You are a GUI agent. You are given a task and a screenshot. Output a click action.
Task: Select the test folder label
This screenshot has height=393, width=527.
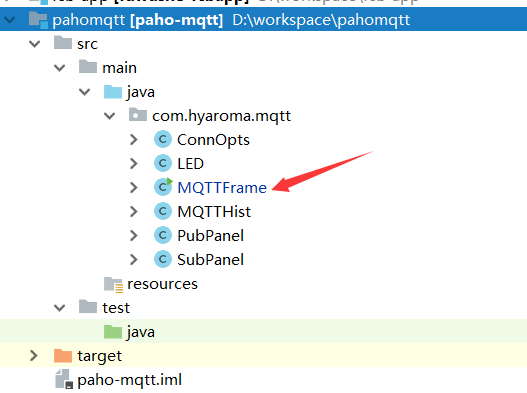116,308
